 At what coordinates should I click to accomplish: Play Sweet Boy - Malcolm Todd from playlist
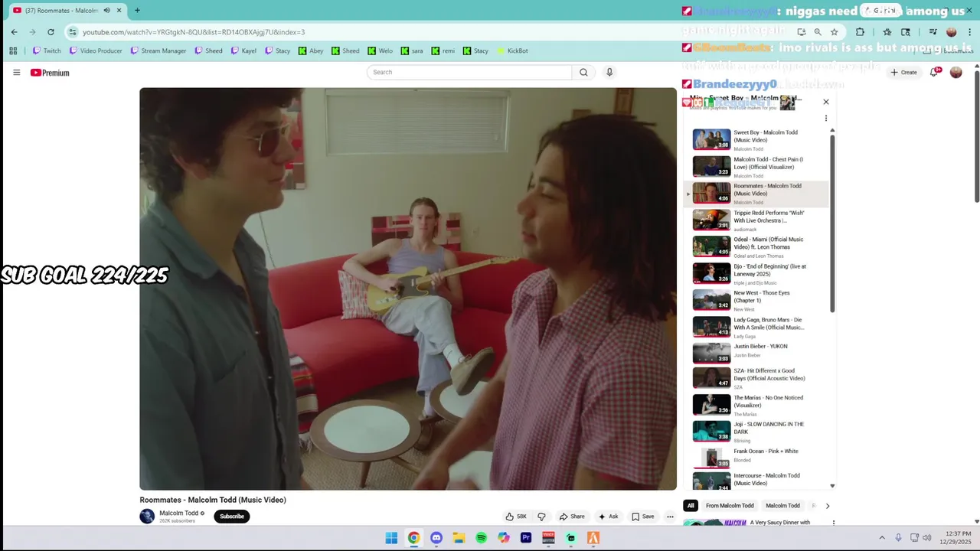[x=754, y=139]
